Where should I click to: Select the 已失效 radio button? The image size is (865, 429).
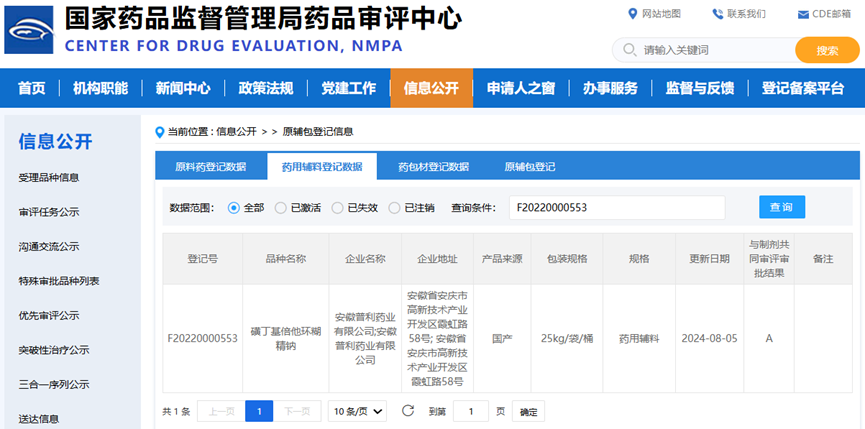point(338,208)
